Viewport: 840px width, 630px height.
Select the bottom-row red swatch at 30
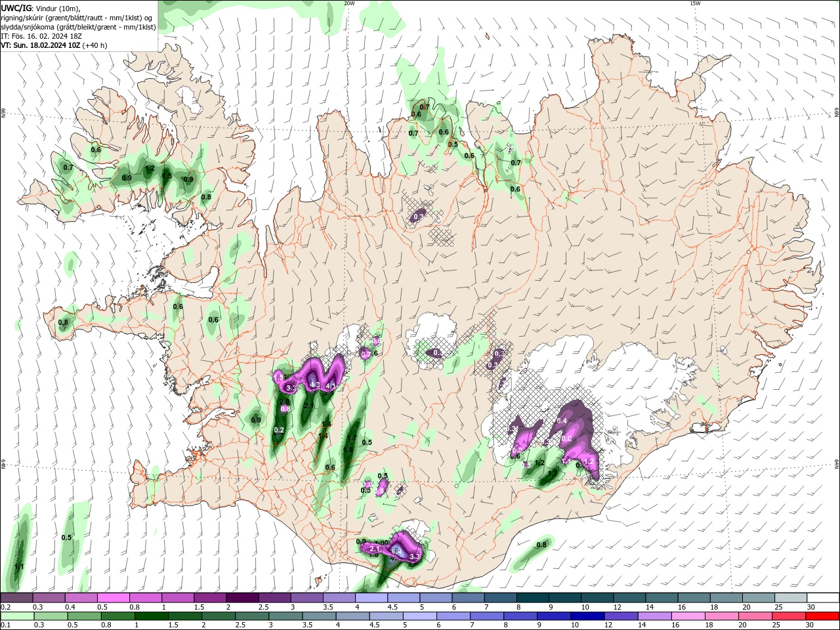[x=822, y=616]
